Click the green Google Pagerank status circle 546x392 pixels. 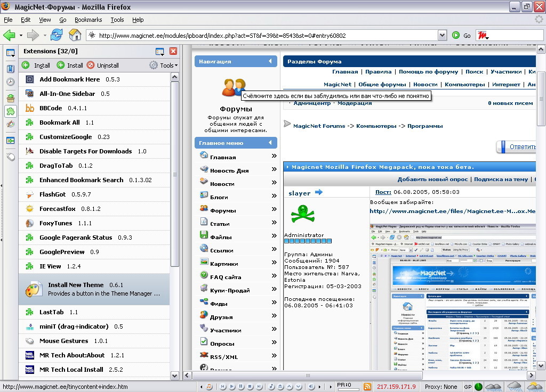478,387
